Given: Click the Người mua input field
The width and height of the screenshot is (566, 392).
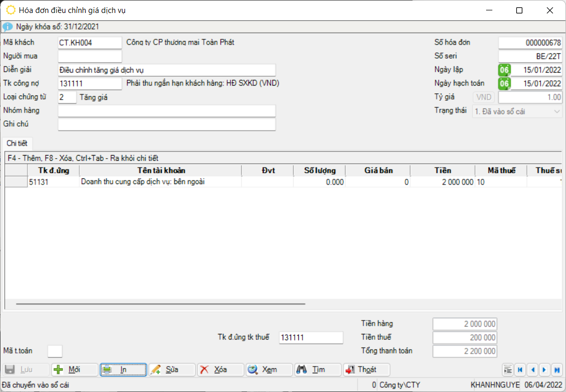Looking at the screenshot, I should pos(90,57).
